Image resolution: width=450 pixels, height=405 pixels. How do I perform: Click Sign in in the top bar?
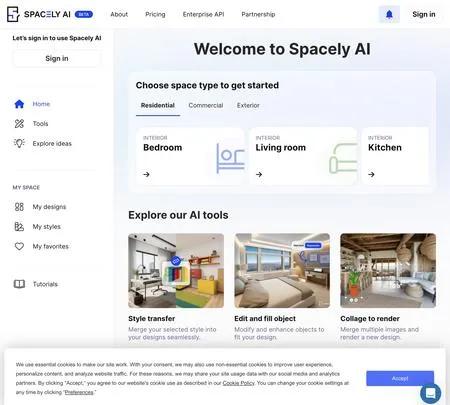(424, 14)
